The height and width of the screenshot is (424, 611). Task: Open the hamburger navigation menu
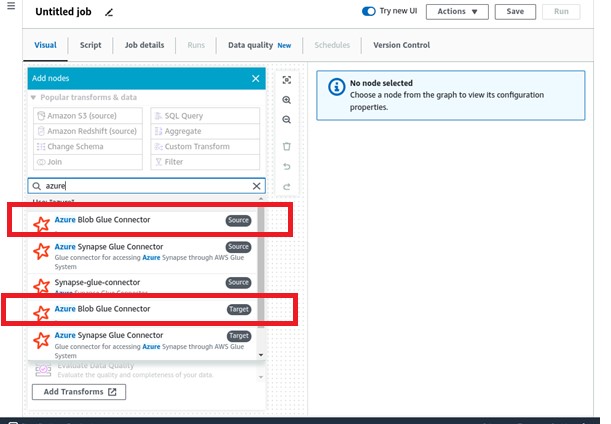(x=11, y=6)
